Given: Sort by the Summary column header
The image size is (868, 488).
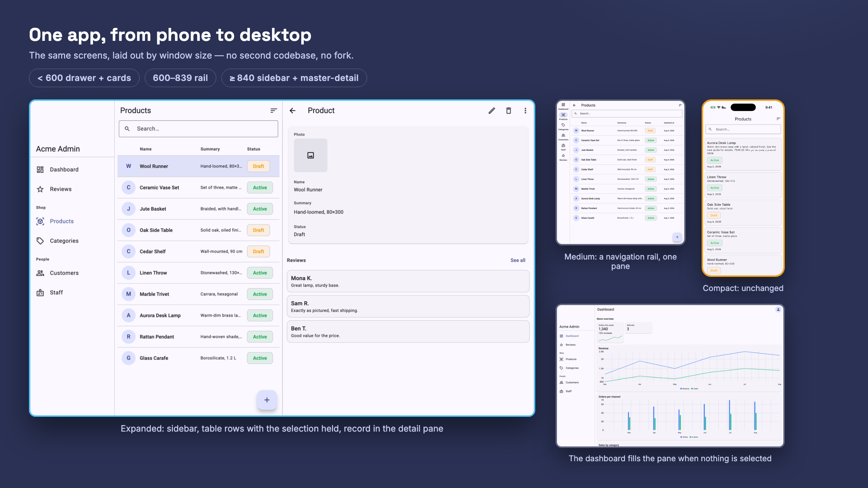Looking at the screenshot, I should pos(210,149).
